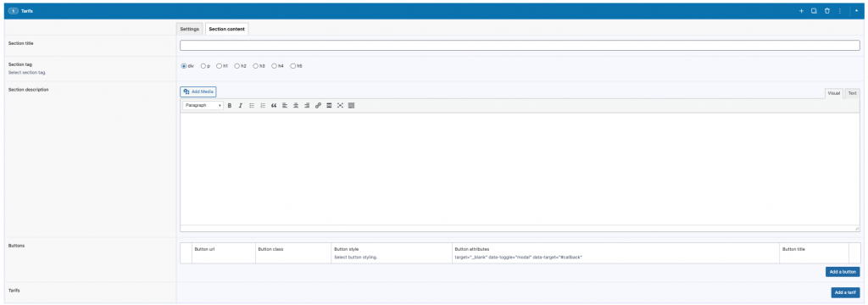Click the editor resize handle corner
Viewport: 868px width, 305px height.
856,228
